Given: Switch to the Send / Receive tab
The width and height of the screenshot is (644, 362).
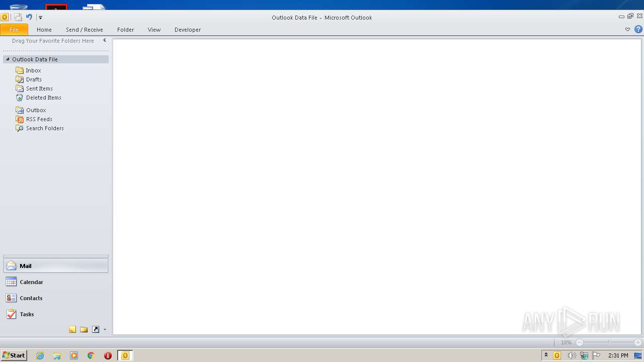Looking at the screenshot, I should point(85,30).
